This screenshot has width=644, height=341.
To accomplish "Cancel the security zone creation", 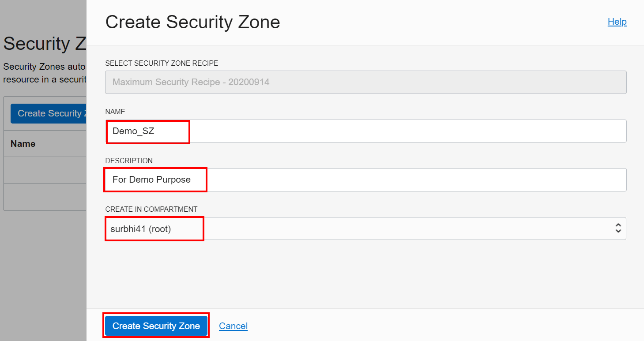I will [233, 326].
